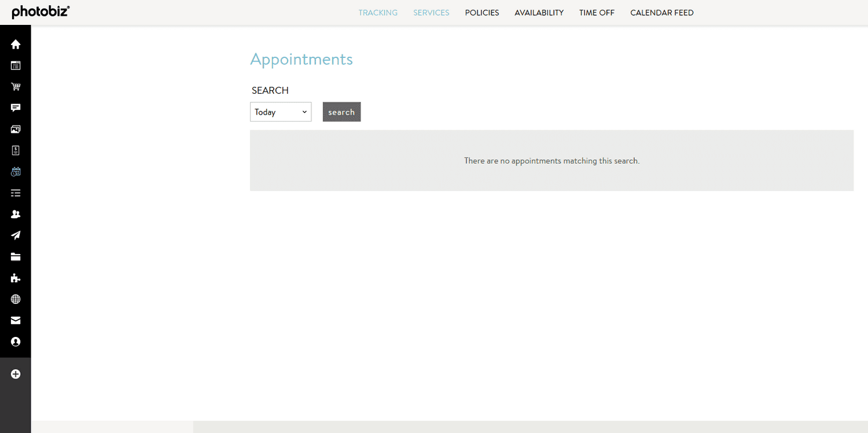This screenshot has height=433, width=868.
Task: Open the Home dashboard icon
Action: tap(15, 43)
